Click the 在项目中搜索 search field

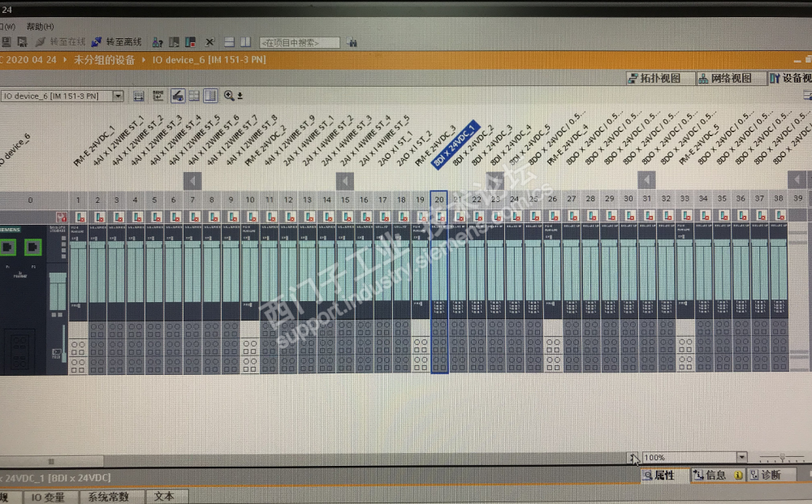pos(300,43)
